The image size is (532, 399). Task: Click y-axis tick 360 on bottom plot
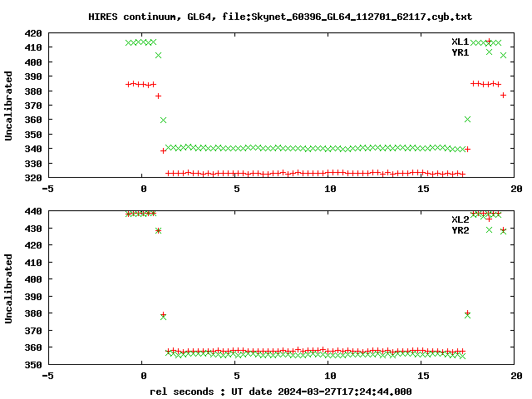(x=33, y=347)
